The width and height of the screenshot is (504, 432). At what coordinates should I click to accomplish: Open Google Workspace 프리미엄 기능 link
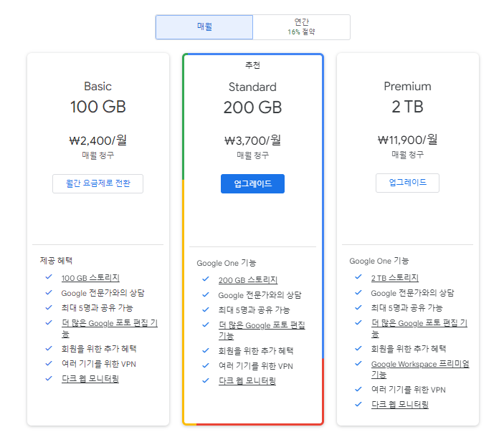coord(420,369)
